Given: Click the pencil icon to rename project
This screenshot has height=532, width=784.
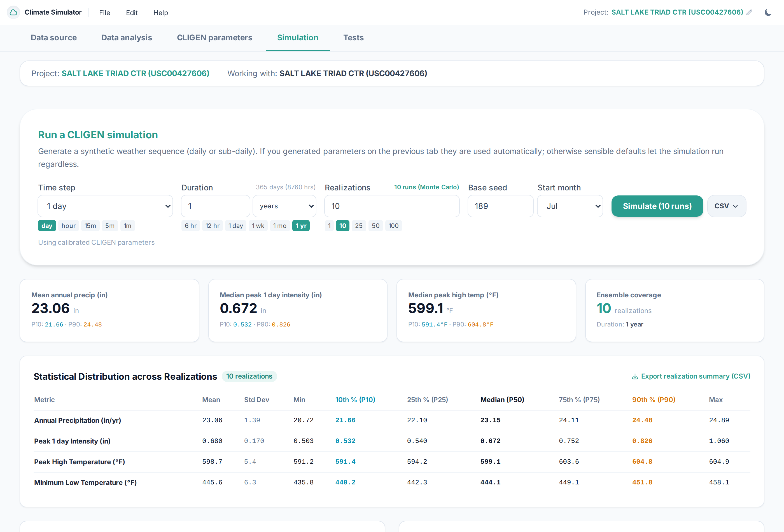Looking at the screenshot, I should tap(749, 13).
